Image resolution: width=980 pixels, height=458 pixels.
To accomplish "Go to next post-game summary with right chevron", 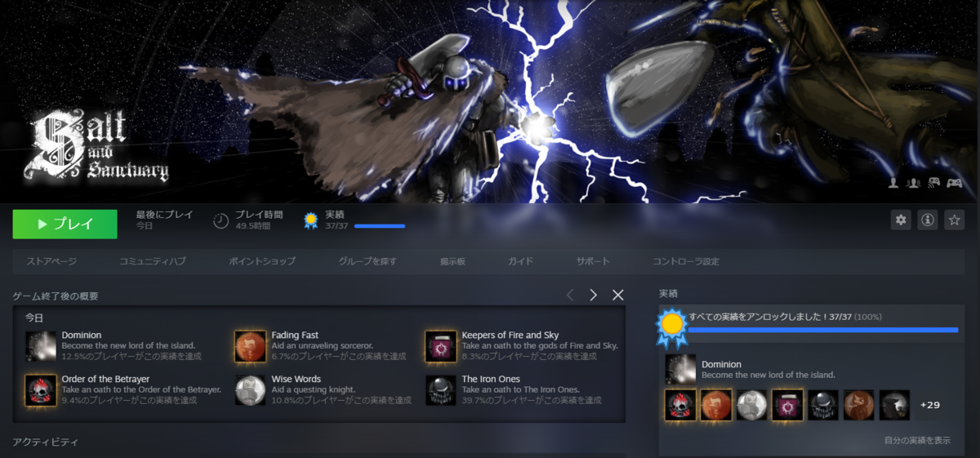I will [x=594, y=295].
